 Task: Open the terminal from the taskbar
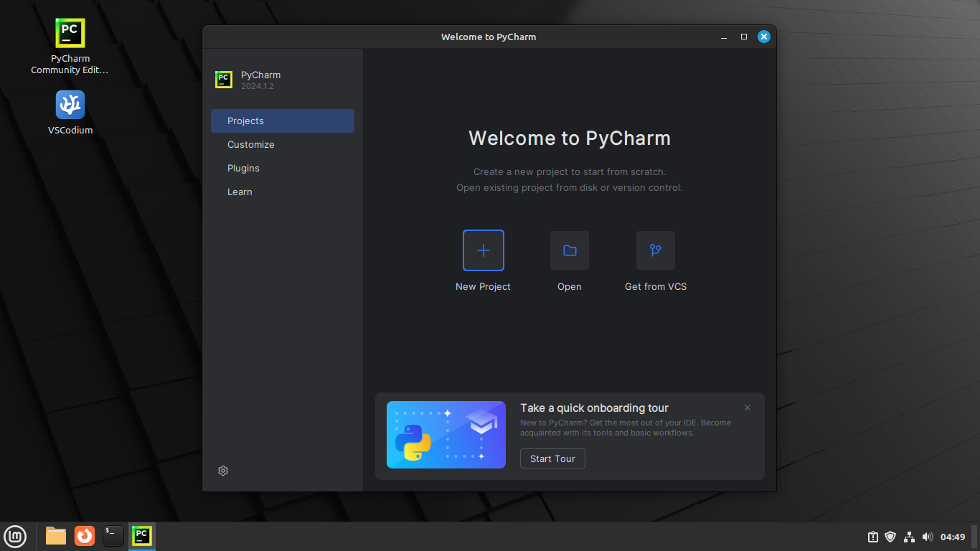(113, 536)
